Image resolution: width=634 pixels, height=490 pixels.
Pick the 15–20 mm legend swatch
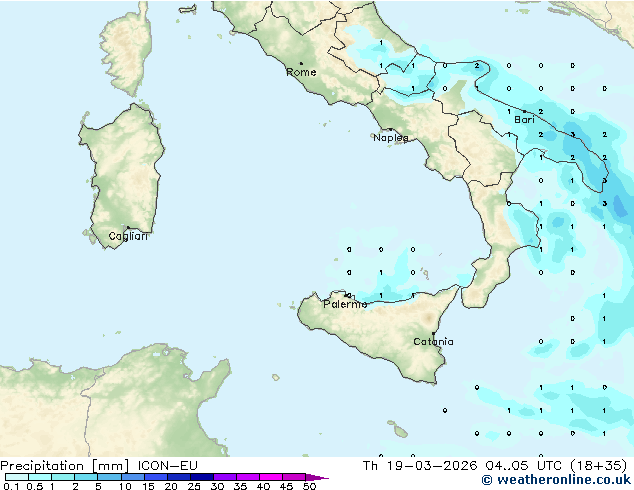click(155, 477)
